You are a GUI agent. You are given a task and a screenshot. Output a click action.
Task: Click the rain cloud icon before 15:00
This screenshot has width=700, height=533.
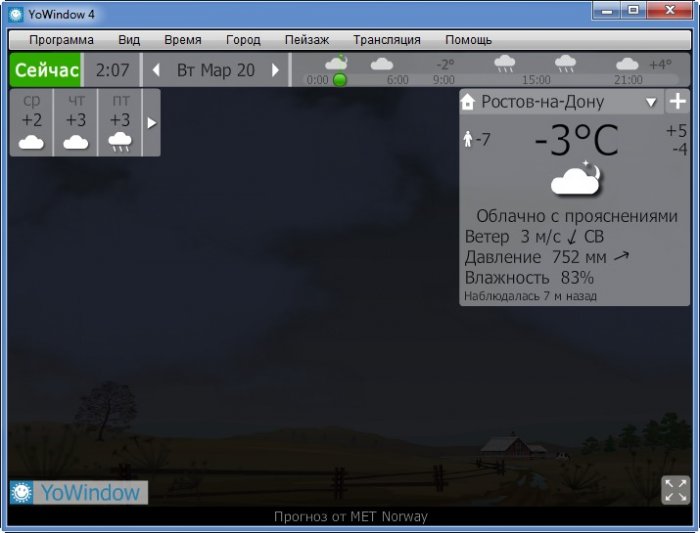505,64
